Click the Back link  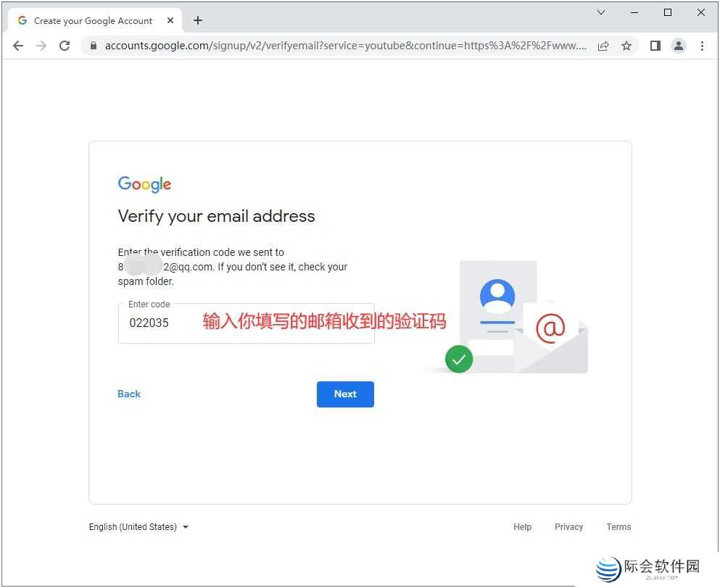[129, 394]
